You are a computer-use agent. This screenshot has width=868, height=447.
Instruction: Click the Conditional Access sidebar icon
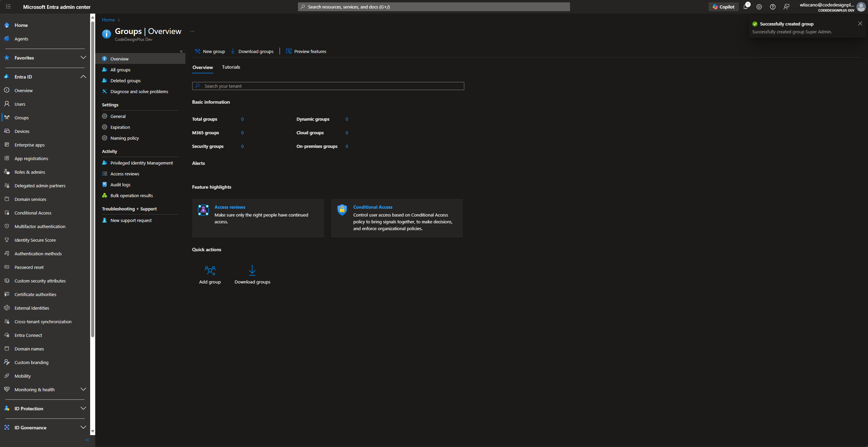[x=7, y=213]
